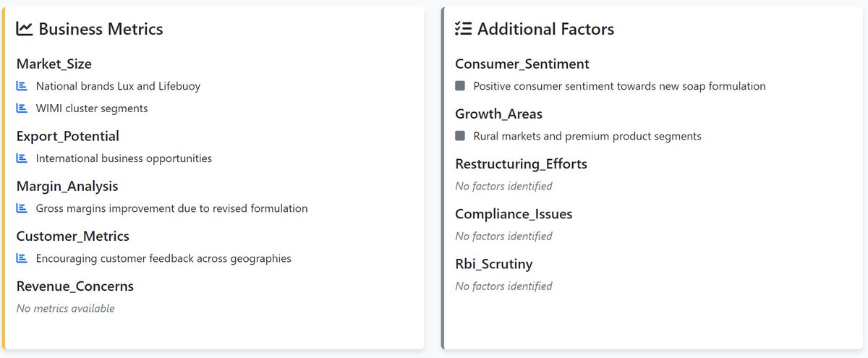The image size is (868, 358).
Task: Click the Additional Factors checklist icon
Action: click(464, 29)
